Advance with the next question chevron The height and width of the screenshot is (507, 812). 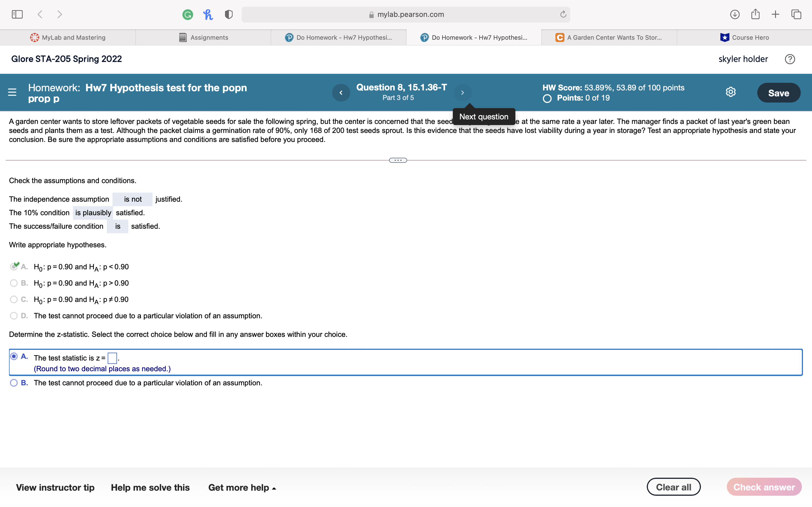(x=462, y=93)
